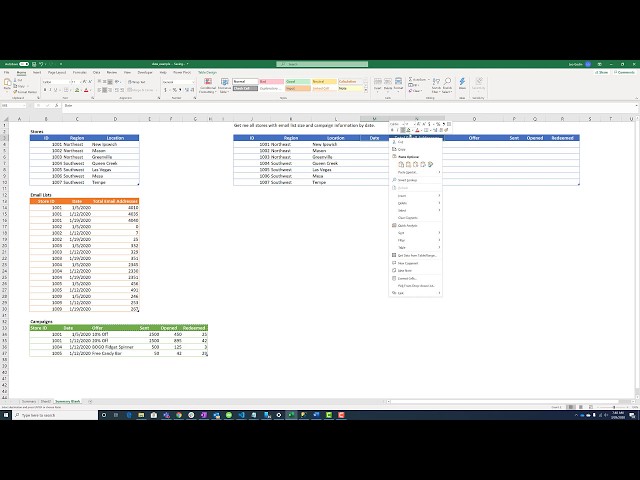Click the last Paste Options icon
Screen dimensions: 640x480
coord(430,164)
